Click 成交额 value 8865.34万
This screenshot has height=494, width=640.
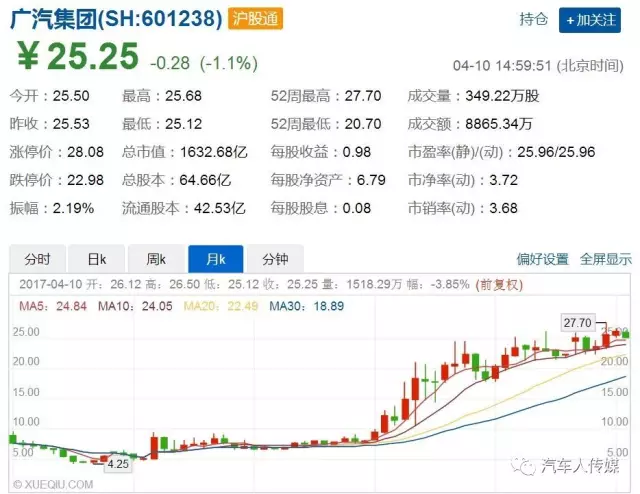[x=499, y=124]
